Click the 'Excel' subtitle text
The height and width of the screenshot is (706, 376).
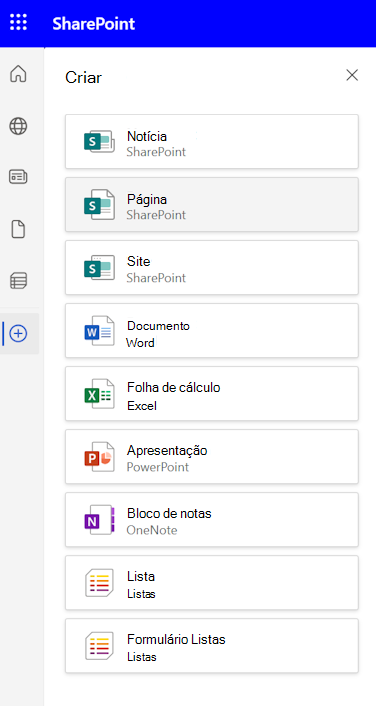pyautogui.click(x=142, y=406)
